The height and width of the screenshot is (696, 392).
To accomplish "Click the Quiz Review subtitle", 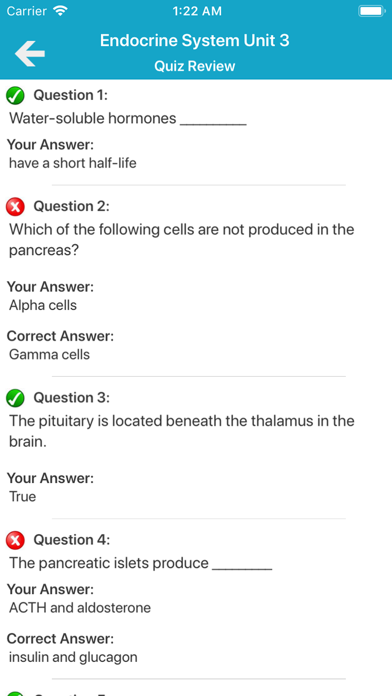I will tap(194, 66).
